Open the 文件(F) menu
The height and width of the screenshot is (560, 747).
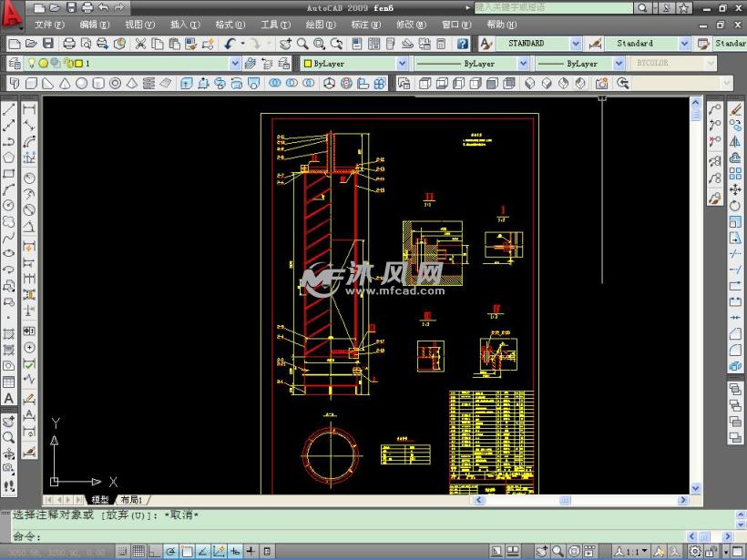click(49, 25)
